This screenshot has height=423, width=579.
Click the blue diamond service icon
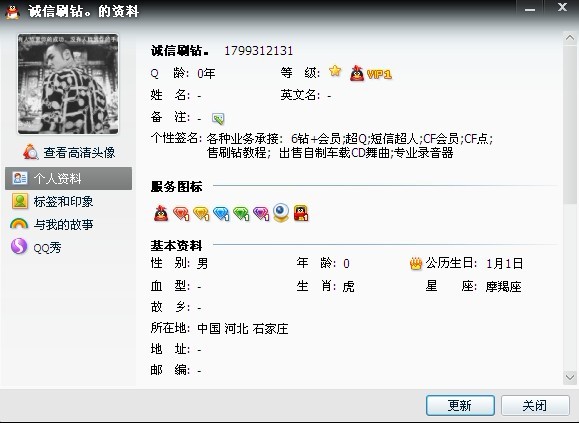click(221, 213)
